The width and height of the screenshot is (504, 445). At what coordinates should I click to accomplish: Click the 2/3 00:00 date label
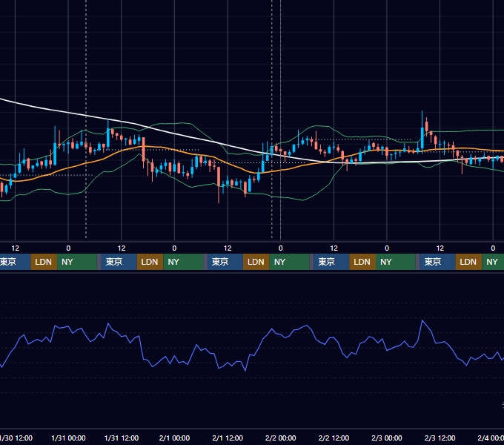(387, 438)
